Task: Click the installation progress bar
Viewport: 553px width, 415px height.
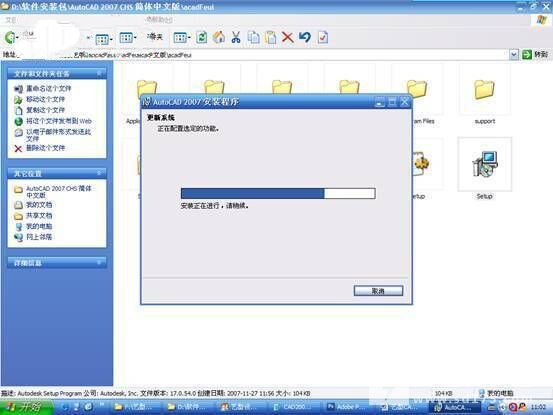Action: coord(278,193)
